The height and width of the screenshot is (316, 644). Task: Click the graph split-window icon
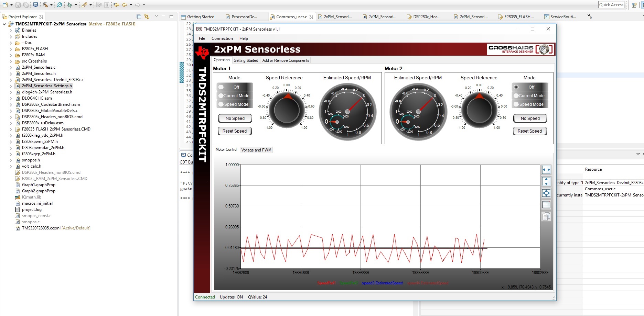pyautogui.click(x=546, y=205)
